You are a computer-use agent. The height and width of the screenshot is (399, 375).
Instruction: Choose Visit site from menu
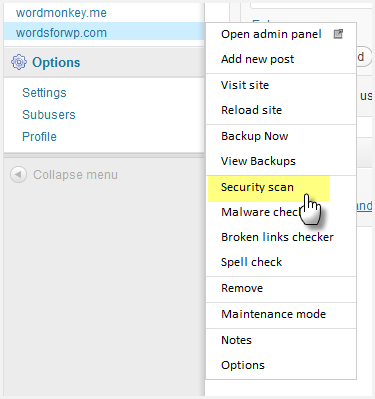pos(245,85)
